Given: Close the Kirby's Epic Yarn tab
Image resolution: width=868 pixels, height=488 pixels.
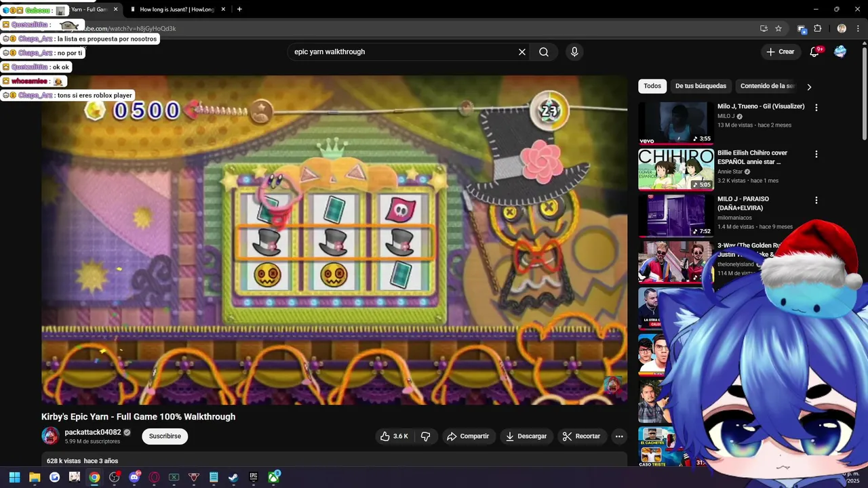Looking at the screenshot, I should pyautogui.click(x=115, y=9).
